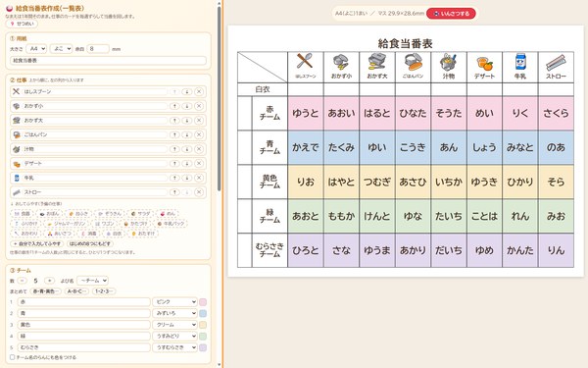Move the おかず小 job up
The image size is (588, 368).
174,106
